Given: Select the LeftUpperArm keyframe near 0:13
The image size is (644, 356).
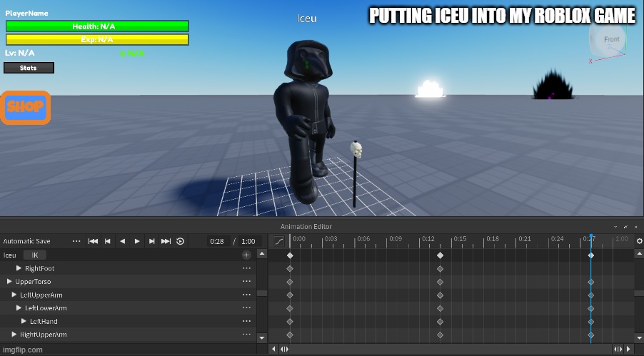Looking at the screenshot, I should 440,295.
